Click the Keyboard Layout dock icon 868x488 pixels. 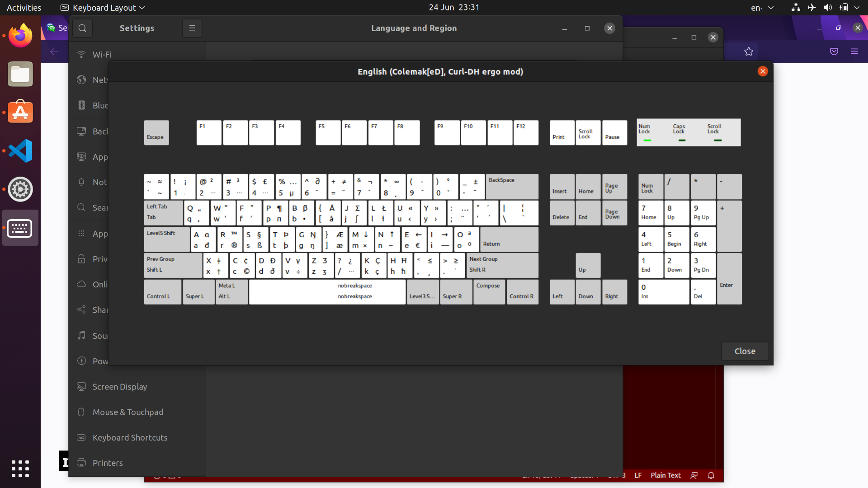click(x=20, y=228)
